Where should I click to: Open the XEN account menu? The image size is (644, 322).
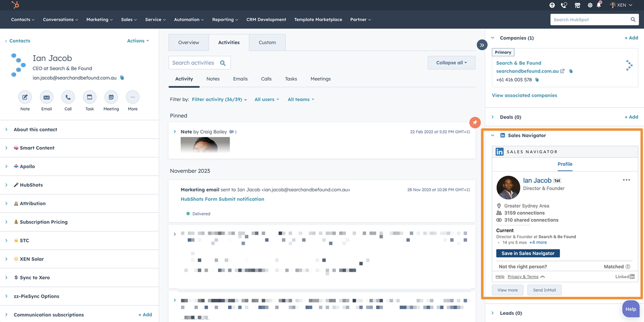click(x=621, y=5)
